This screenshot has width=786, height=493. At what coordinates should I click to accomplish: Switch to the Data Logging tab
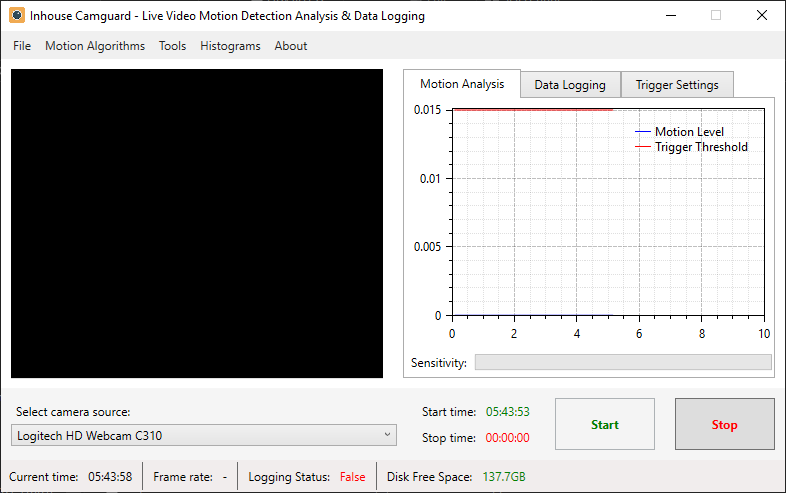click(570, 85)
